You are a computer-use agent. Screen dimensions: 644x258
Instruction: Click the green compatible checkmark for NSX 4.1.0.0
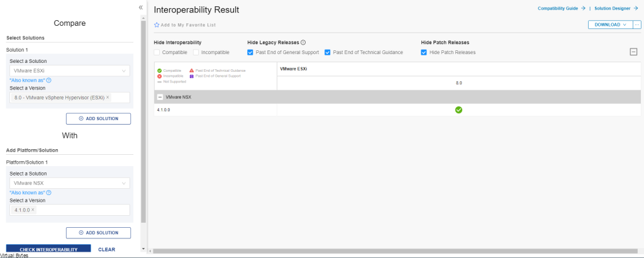[458, 109]
